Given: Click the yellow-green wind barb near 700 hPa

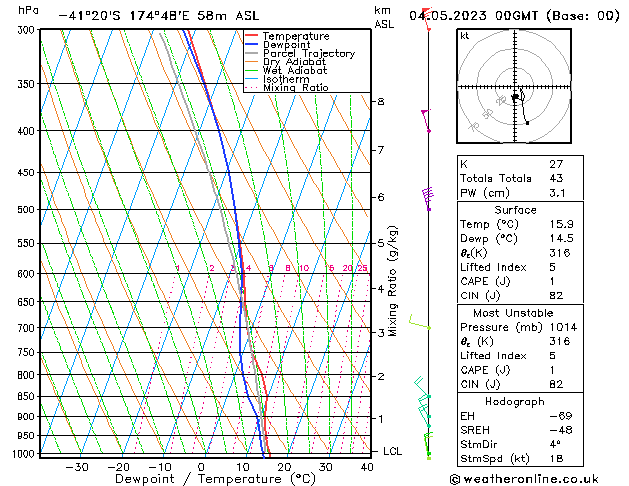Looking at the screenshot, I should tap(420, 322).
